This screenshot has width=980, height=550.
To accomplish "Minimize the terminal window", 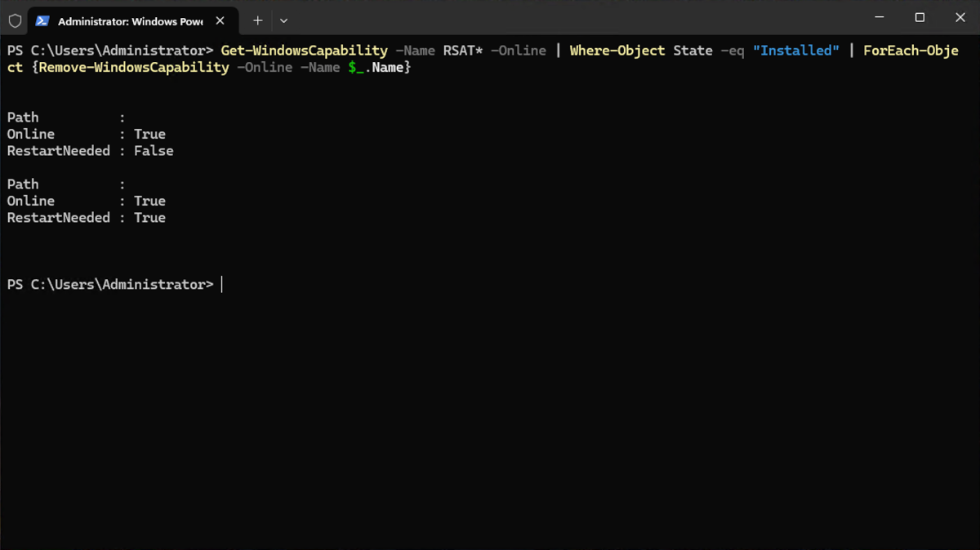I will click(x=880, y=17).
